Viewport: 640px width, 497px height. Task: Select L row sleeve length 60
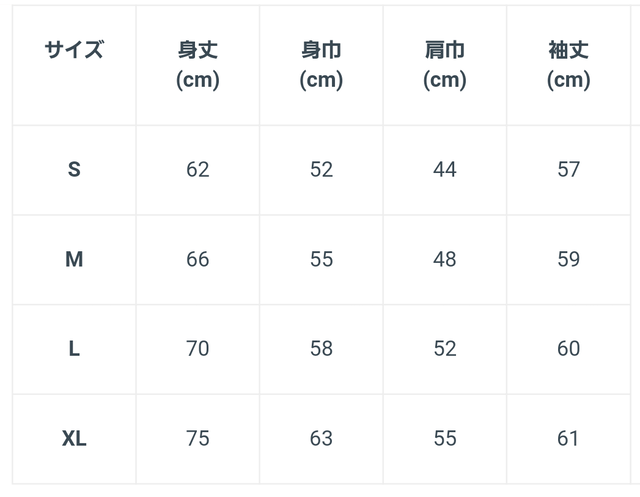point(569,349)
